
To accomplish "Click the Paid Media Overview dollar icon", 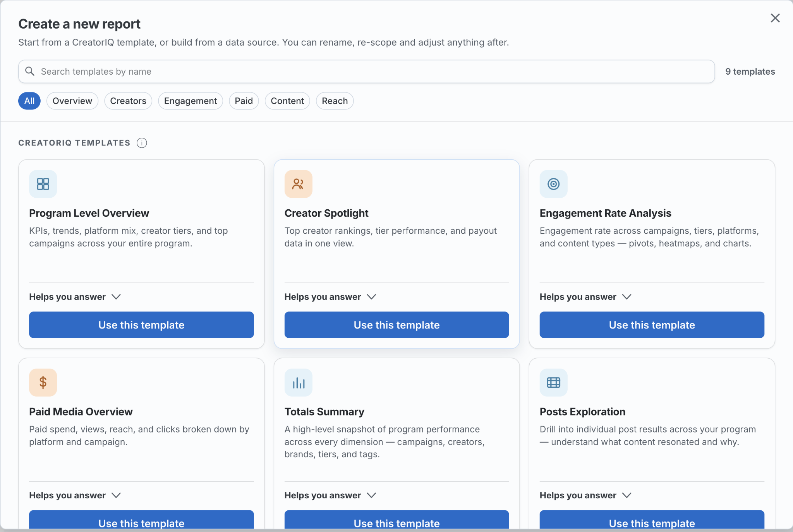I will 43,382.
